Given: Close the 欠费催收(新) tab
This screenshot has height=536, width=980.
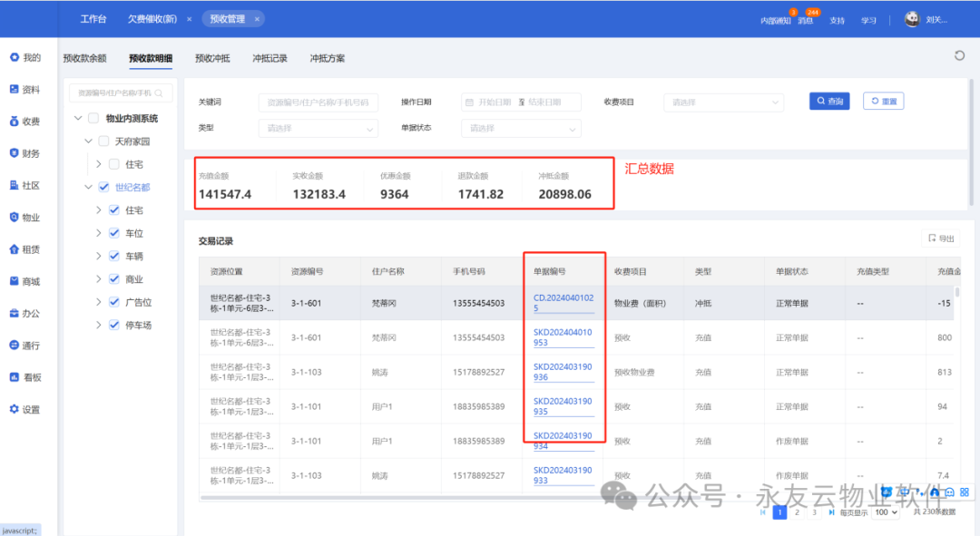Looking at the screenshot, I should point(190,19).
